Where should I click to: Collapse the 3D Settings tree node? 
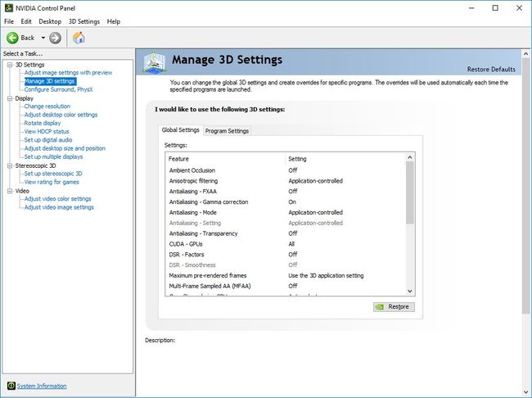point(10,65)
